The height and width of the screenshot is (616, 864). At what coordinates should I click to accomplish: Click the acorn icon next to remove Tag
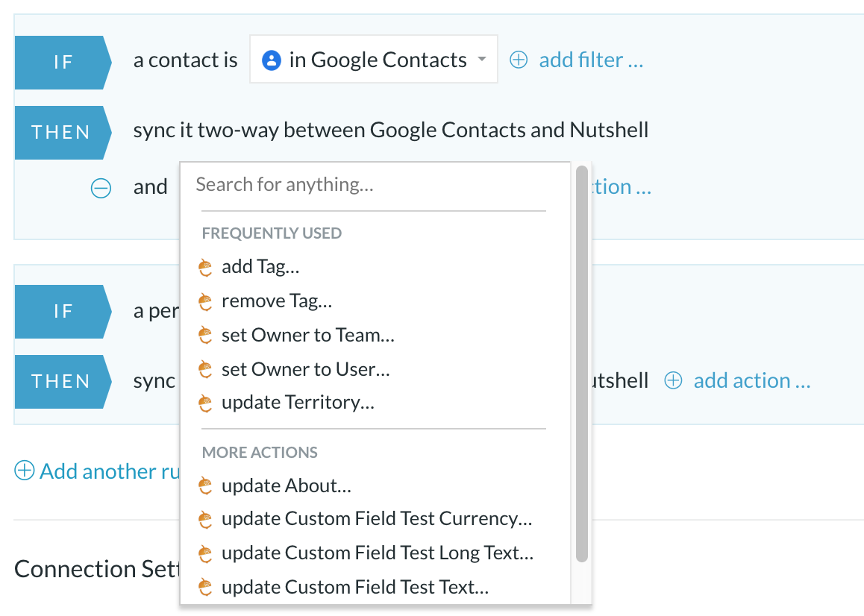(205, 301)
